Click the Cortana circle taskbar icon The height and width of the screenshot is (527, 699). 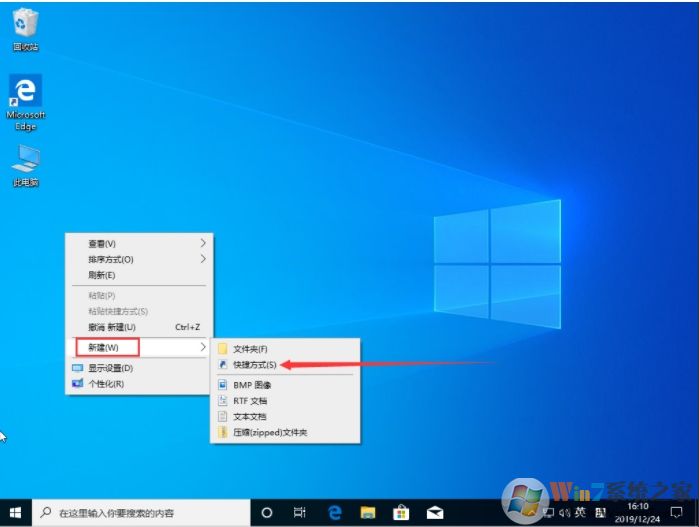(x=267, y=513)
